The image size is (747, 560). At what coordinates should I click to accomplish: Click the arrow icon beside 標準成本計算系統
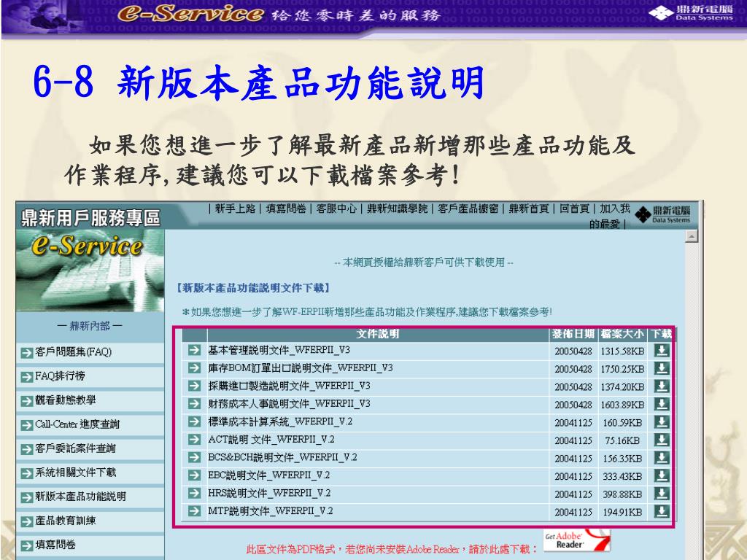tap(194, 422)
